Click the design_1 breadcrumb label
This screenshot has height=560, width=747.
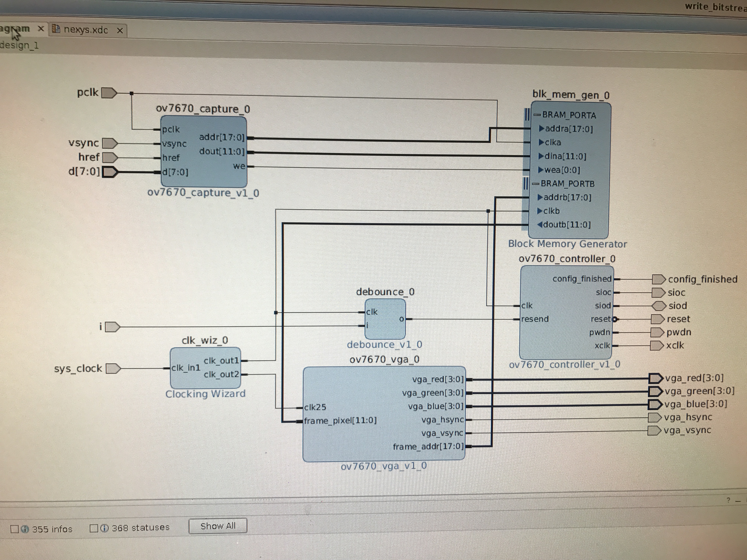(19, 45)
